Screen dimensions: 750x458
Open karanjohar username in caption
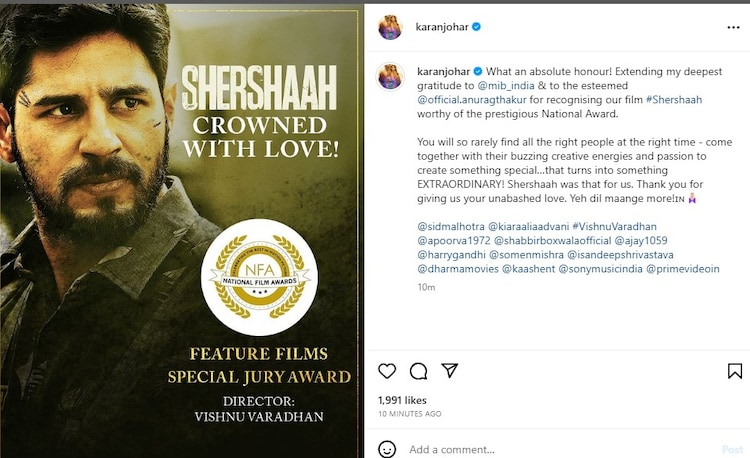[443, 72]
